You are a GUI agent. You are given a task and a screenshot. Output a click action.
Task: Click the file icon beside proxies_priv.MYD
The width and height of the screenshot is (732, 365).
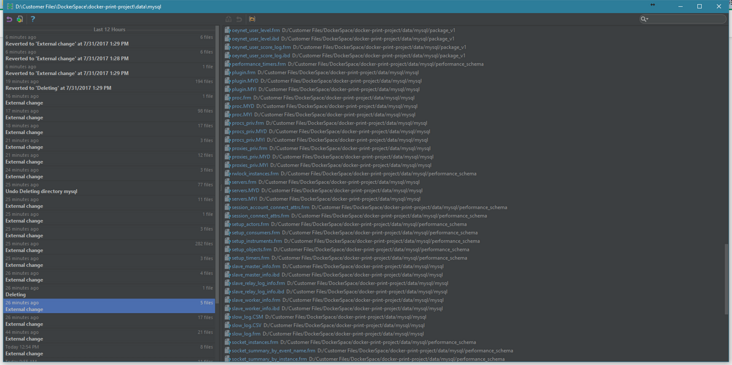point(228,157)
